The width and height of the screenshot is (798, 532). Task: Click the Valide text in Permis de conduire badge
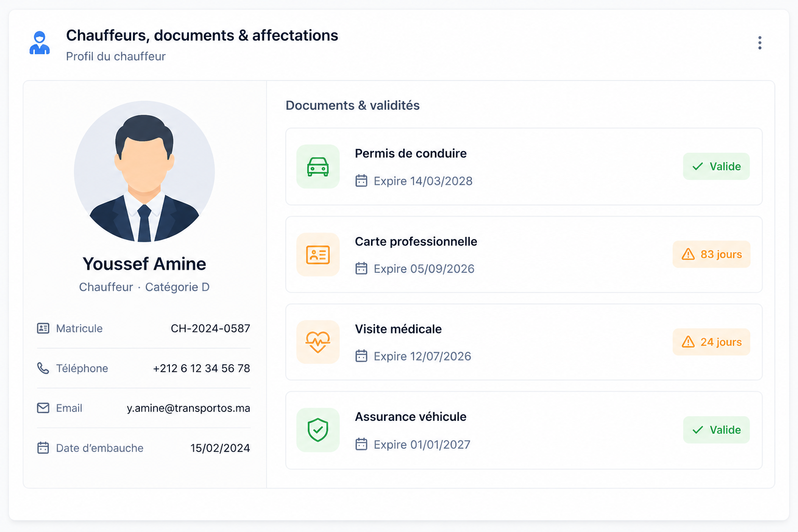(x=725, y=166)
